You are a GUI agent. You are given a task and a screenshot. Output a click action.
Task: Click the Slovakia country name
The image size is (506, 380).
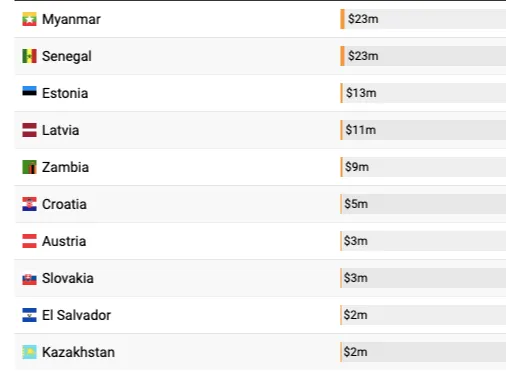tap(68, 278)
